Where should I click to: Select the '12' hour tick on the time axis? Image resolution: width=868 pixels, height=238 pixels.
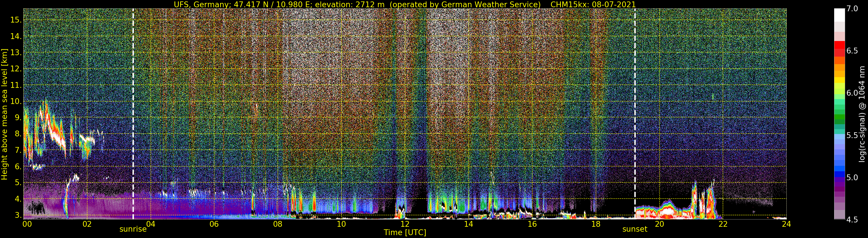point(405,224)
